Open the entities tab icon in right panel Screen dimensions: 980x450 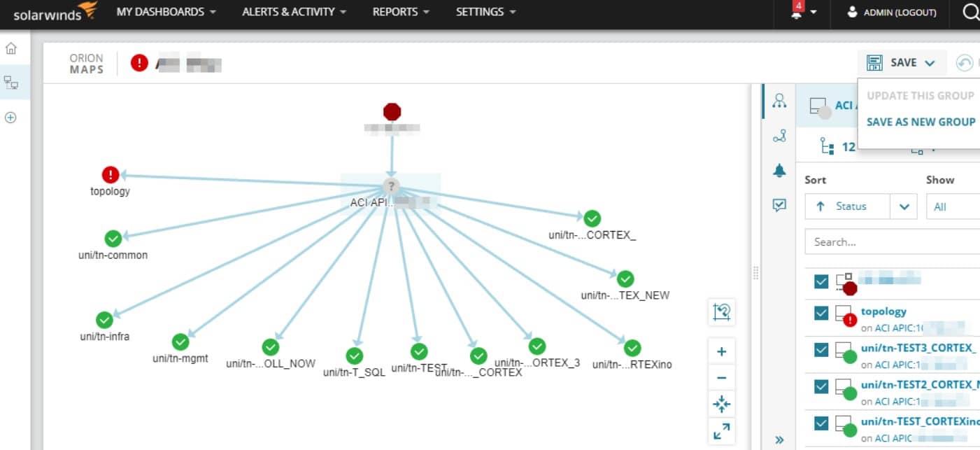pyautogui.click(x=779, y=101)
